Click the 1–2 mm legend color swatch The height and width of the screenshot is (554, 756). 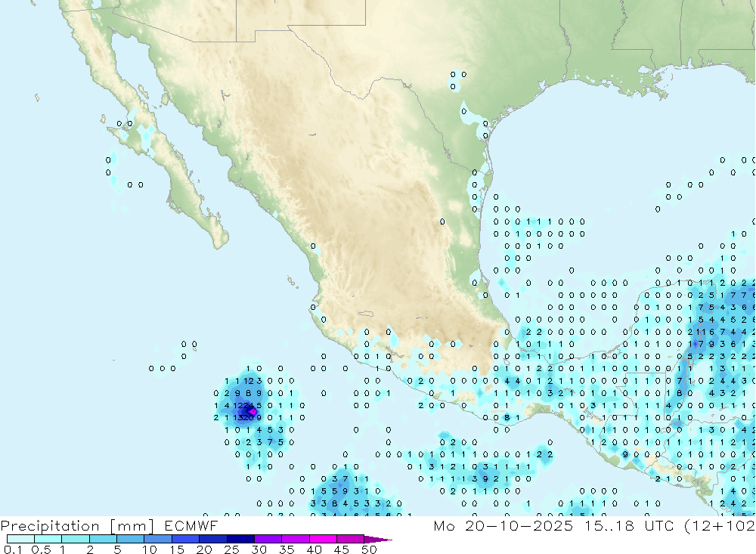pyautogui.click(x=76, y=539)
